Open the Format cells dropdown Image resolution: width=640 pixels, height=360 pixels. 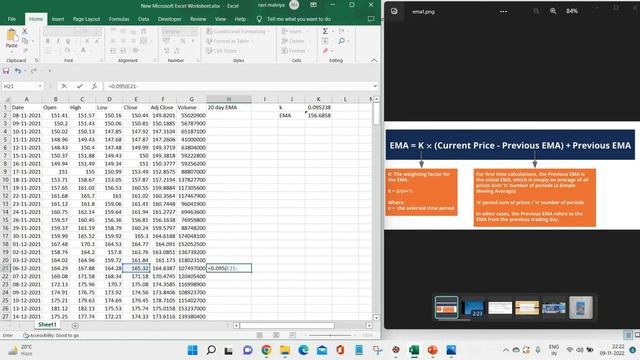tap(296, 51)
